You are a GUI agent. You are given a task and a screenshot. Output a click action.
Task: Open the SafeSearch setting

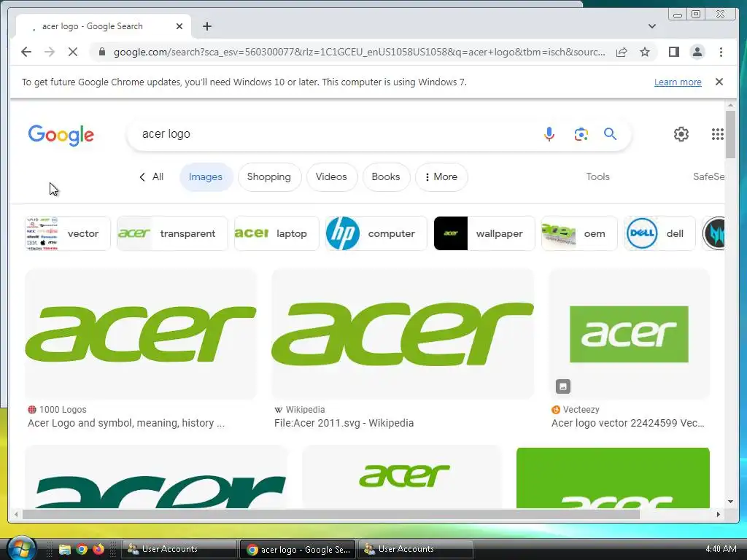[708, 176]
